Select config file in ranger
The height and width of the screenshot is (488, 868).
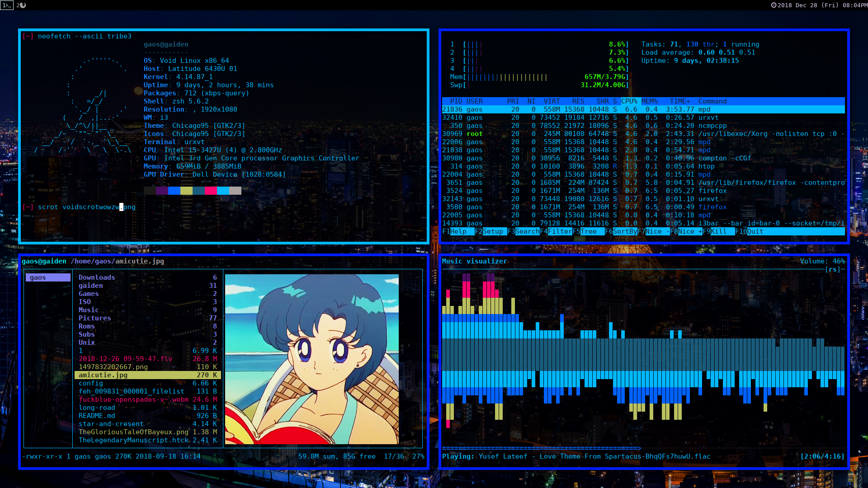click(147, 383)
